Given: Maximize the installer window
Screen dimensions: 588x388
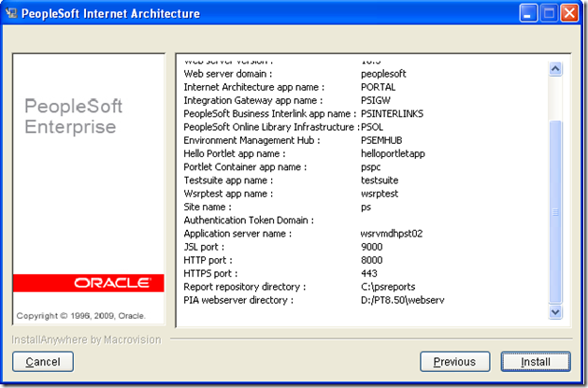Looking at the screenshot, I should (x=550, y=14).
